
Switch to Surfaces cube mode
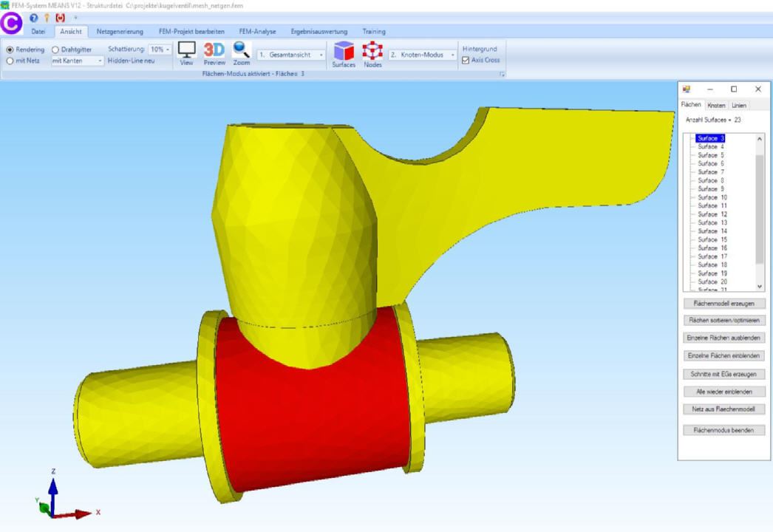344,54
